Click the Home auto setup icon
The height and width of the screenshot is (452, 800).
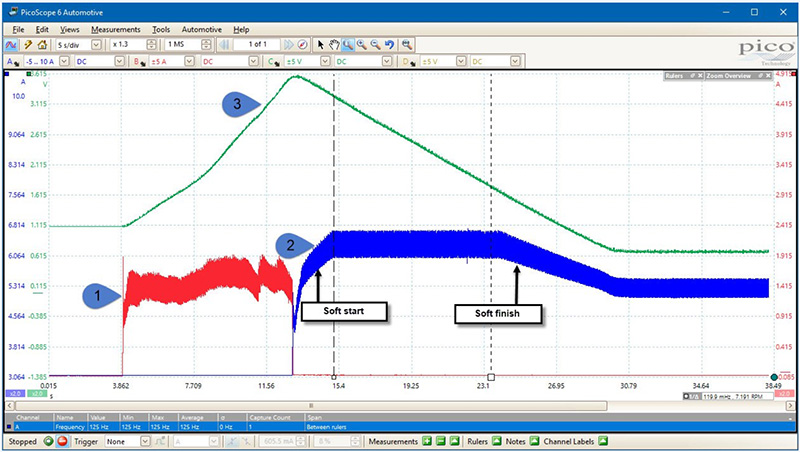[x=42, y=45]
